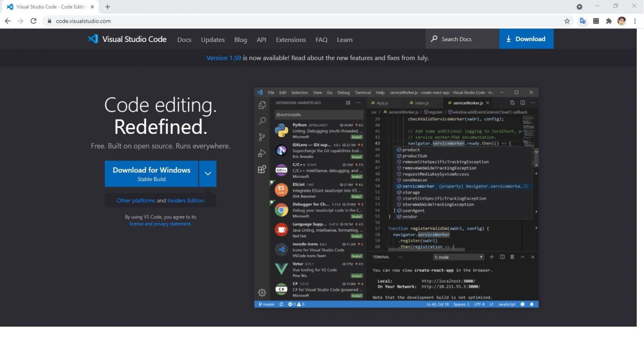Open a new browser tab
Image resolution: width=644 pixels, height=346 pixels.
pos(108,7)
